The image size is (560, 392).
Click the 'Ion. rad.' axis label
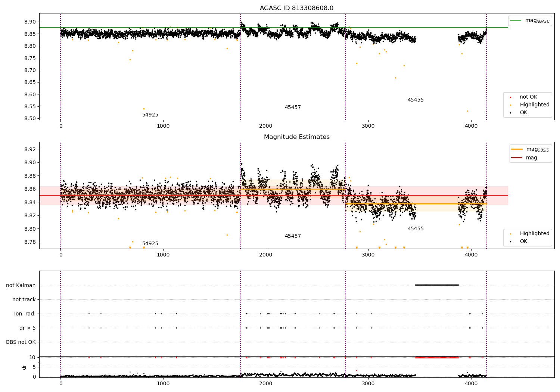25,314
